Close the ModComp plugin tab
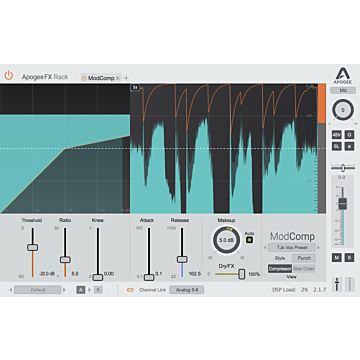The image size is (360, 360). [118, 78]
